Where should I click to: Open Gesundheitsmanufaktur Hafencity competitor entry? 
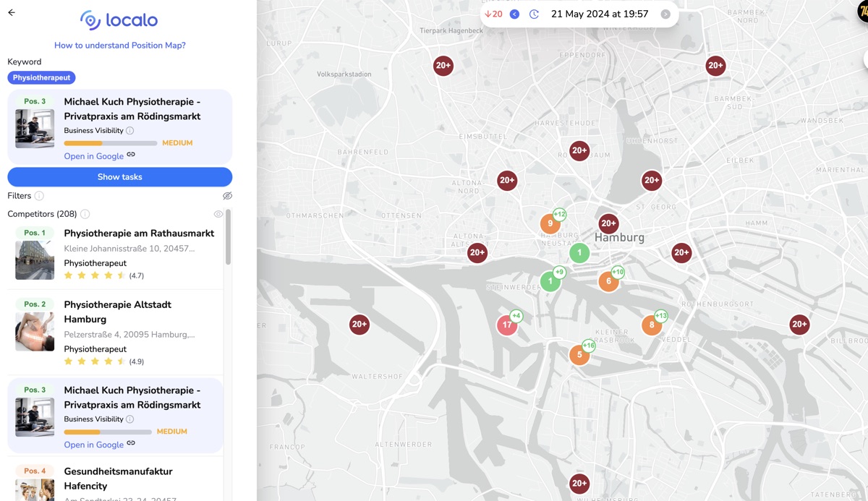coord(116,481)
